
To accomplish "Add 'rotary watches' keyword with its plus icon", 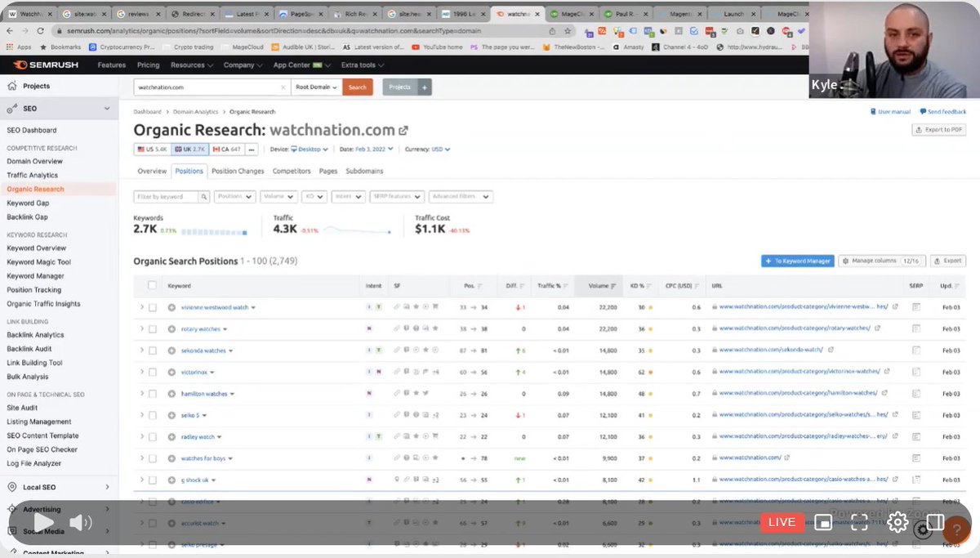I will coord(171,328).
